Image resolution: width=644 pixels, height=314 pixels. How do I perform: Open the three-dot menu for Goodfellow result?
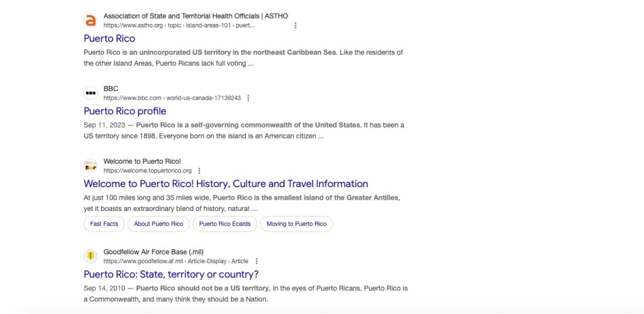pyautogui.click(x=257, y=261)
